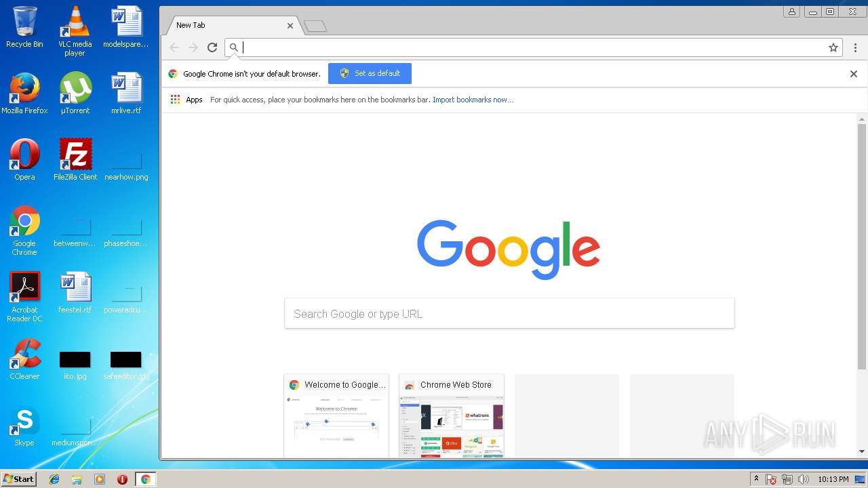Focus the Chrome address bar

click(532, 47)
